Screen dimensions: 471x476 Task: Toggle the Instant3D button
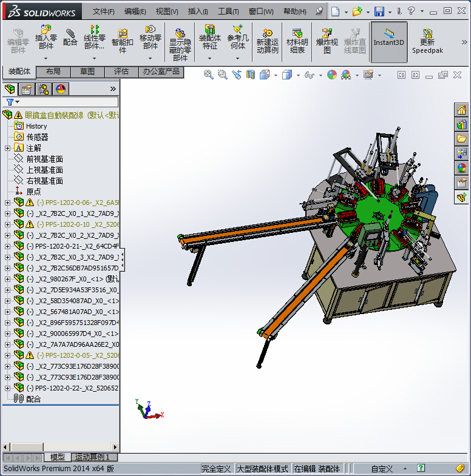(x=388, y=42)
